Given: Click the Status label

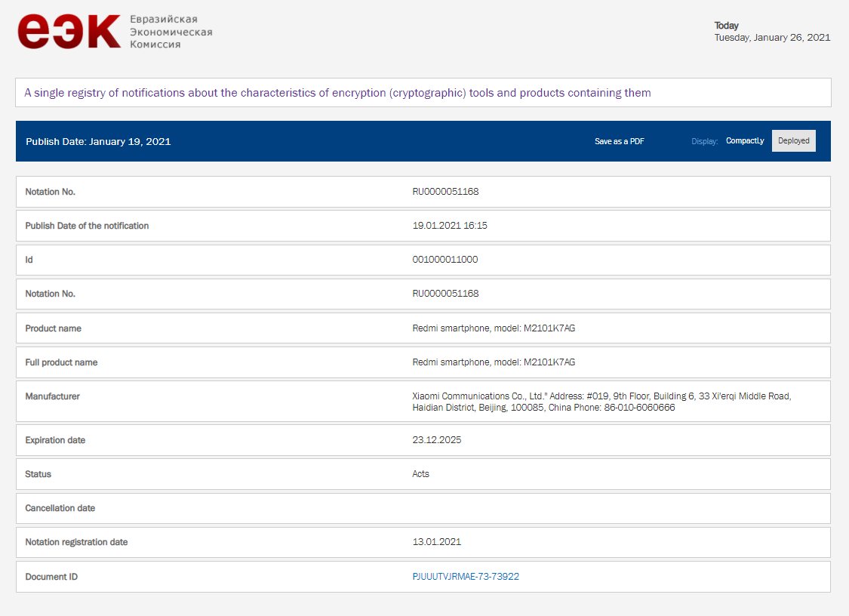Looking at the screenshot, I should click(38, 474).
